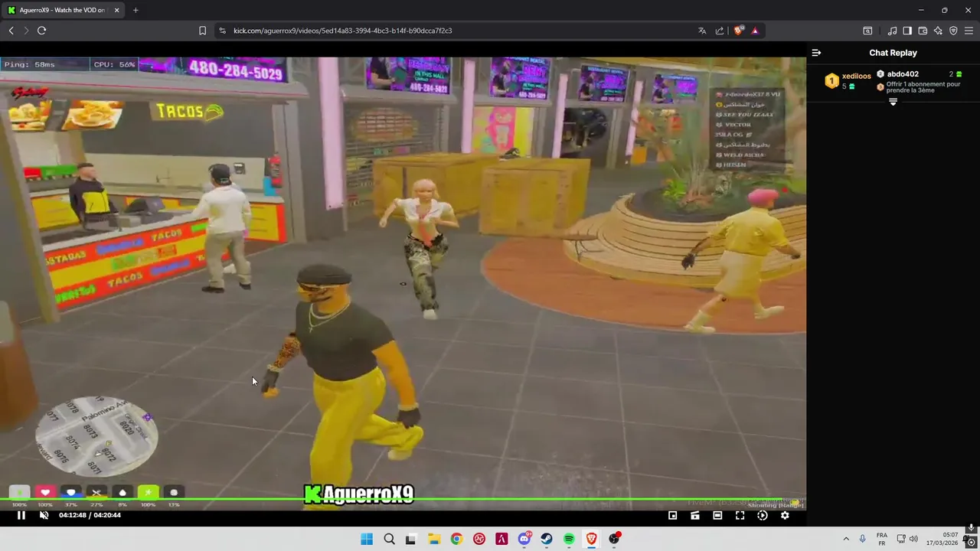The image size is (980, 551).
Task: Unmute the video with the speaker icon
Action: pos(44,515)
